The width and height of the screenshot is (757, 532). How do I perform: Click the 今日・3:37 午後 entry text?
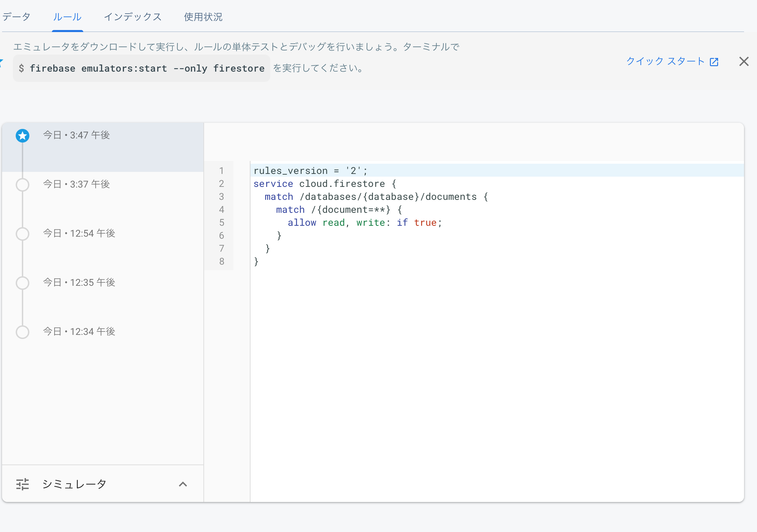76,184
